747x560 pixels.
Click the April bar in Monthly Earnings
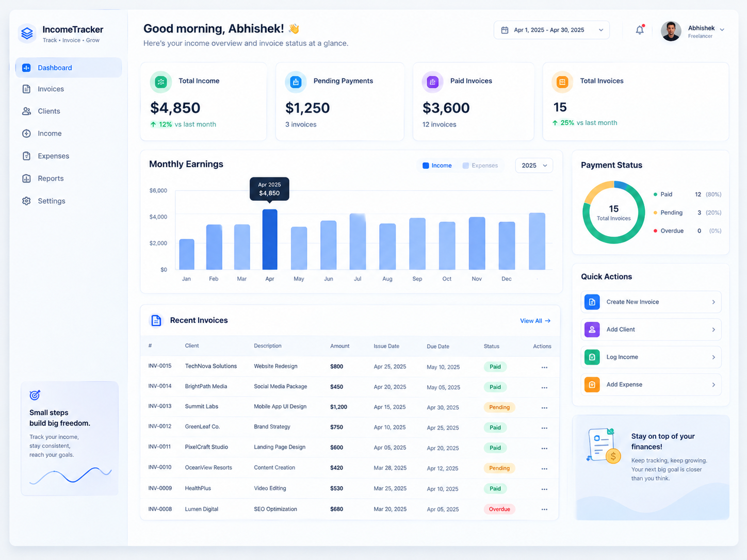coord(270,239)
